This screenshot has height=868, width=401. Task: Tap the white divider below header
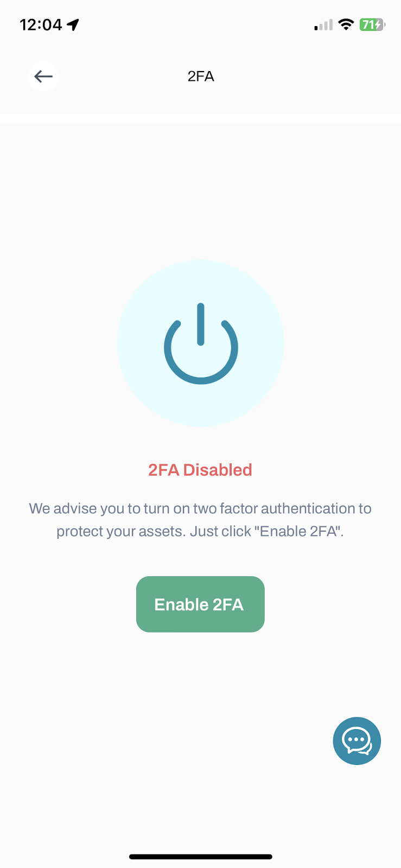pos(200,118)
